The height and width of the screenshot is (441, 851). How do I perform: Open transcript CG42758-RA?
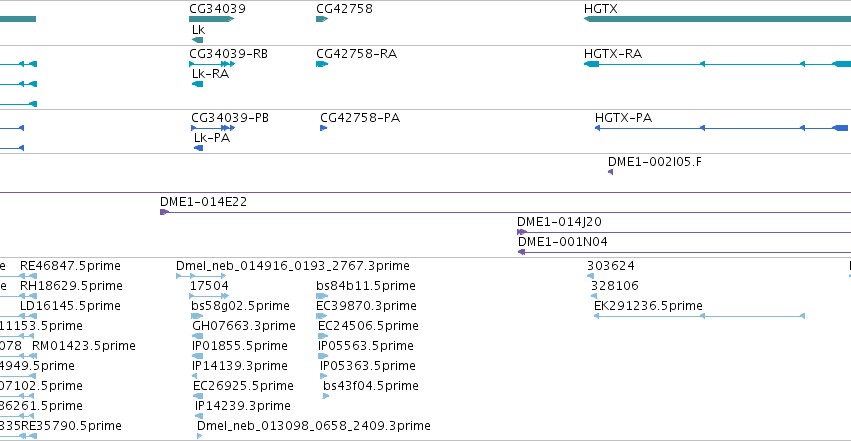356,54
